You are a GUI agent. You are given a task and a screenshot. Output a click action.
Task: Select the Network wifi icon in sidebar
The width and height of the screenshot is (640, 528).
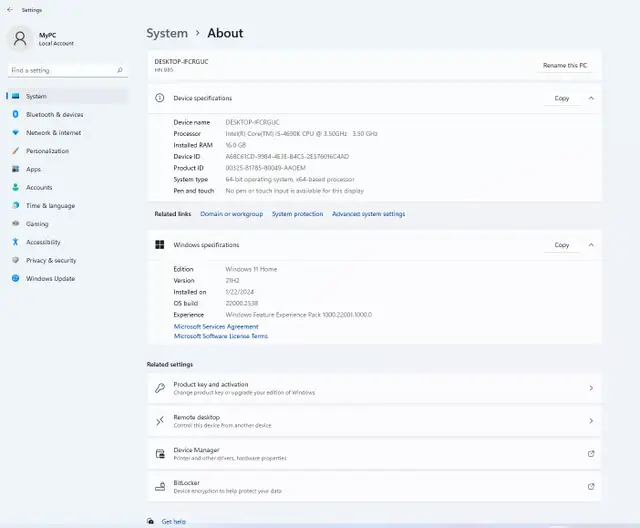(16, 133)
